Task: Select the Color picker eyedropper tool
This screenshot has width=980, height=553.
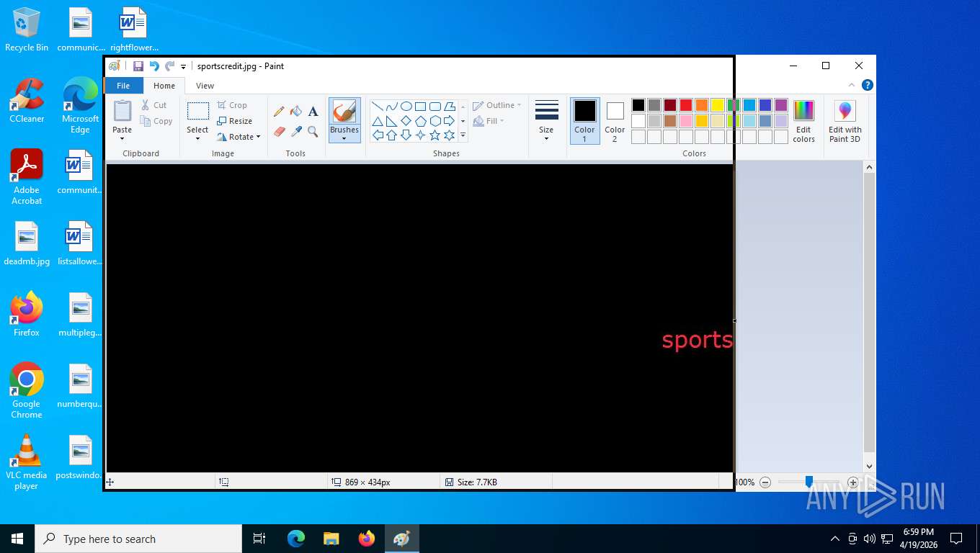Action: pos(295,131)
